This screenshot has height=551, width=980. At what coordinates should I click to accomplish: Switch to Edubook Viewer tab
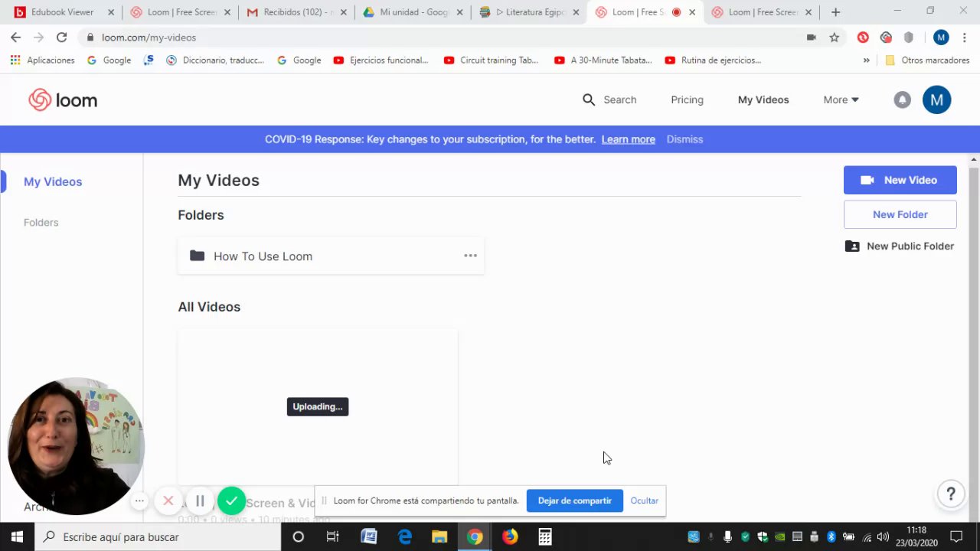[62, 12]
